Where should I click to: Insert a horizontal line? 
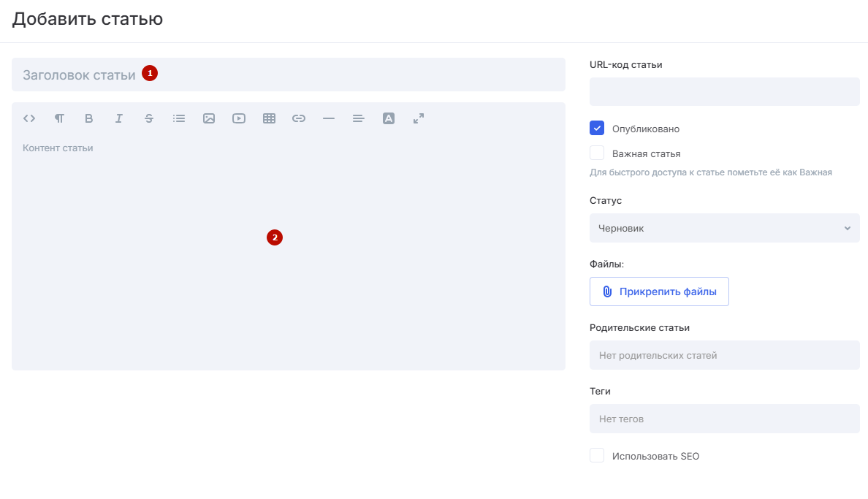click(x=329, y=118)
